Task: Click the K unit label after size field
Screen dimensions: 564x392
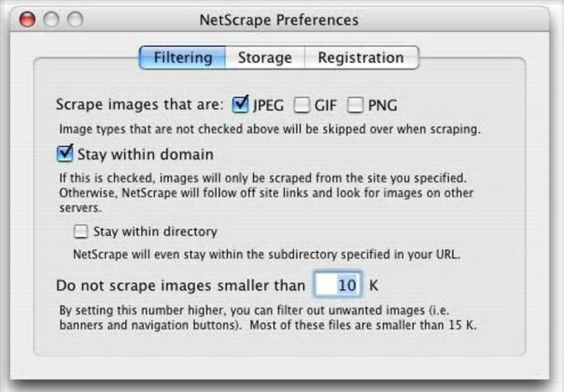Action: pos(374,286)
